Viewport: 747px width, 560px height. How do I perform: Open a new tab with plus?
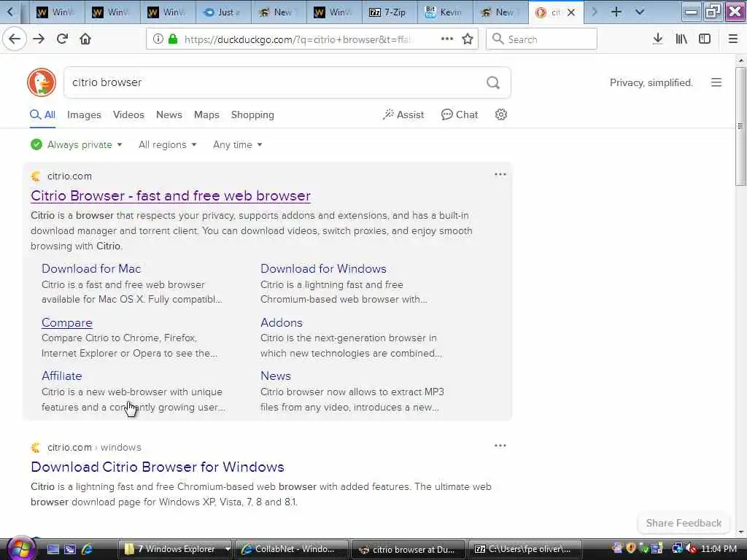(616, 12)
